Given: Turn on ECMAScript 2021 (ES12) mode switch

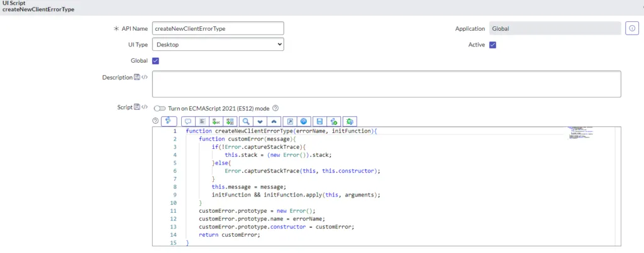Looking at the screenshot, I should click(160, 109).
